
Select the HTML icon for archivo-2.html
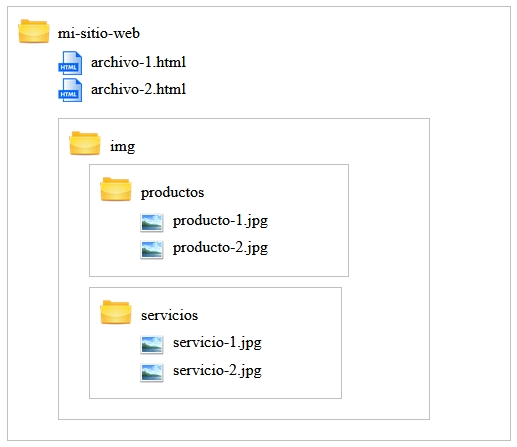pyautogui.click(x=70, y=90)
